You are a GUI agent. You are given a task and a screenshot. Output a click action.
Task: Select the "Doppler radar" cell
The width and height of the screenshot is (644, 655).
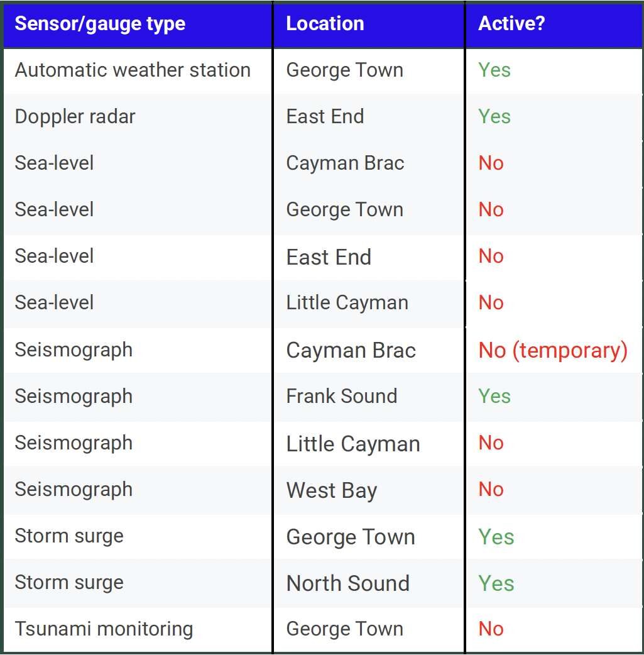click(75, 116)
